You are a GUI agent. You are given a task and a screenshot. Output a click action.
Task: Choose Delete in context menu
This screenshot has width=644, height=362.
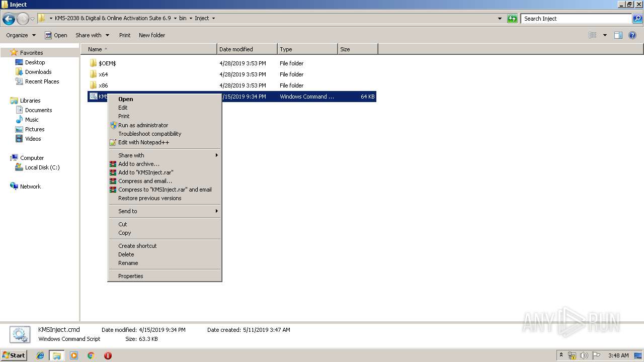[165, 254]
